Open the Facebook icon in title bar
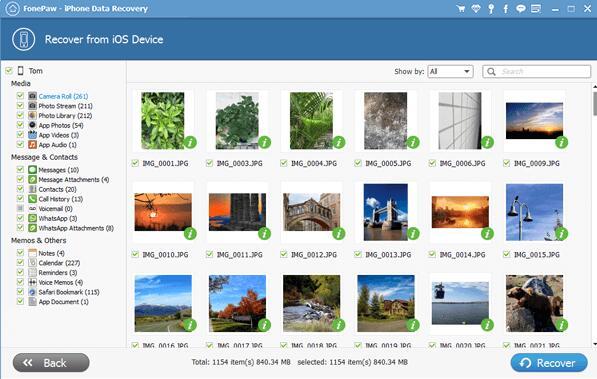597x379 pixels. click(506, 8)
